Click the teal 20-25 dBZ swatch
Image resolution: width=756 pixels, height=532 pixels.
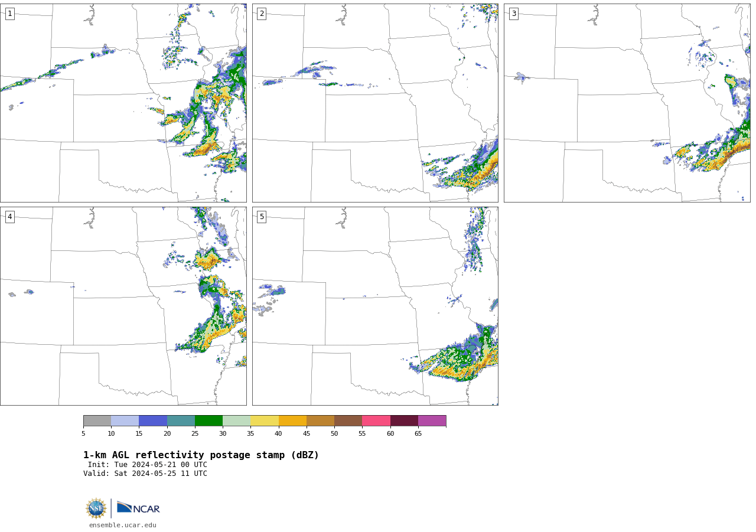pyautogui.click(x=181, y=421)
